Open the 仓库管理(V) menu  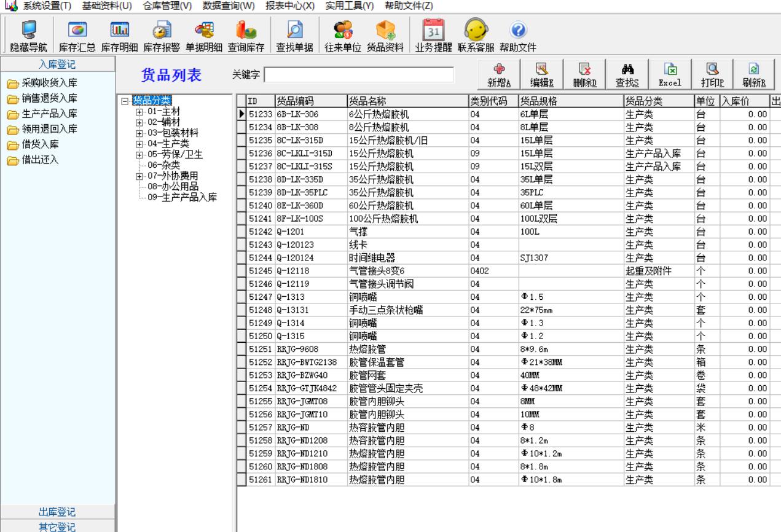pyautogui.click(x=167, y=5)
